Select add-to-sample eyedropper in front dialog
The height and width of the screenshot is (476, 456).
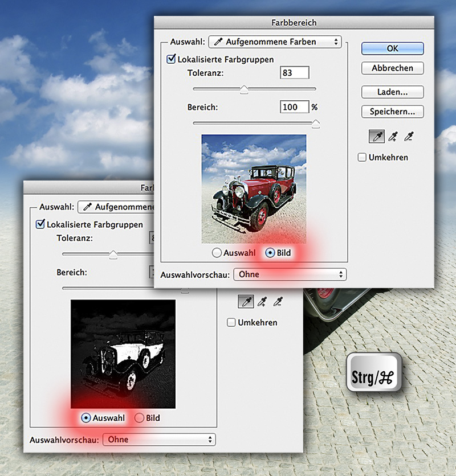click(393, 137)
